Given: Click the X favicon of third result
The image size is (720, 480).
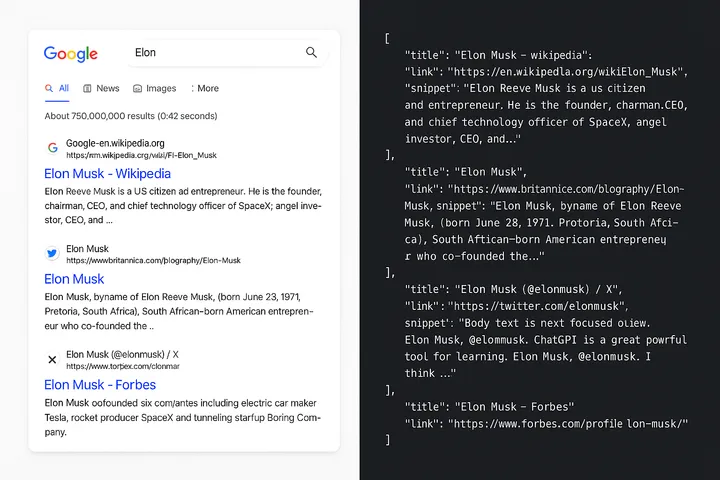Looking at the screenshot, I should (x=52, y=359).
